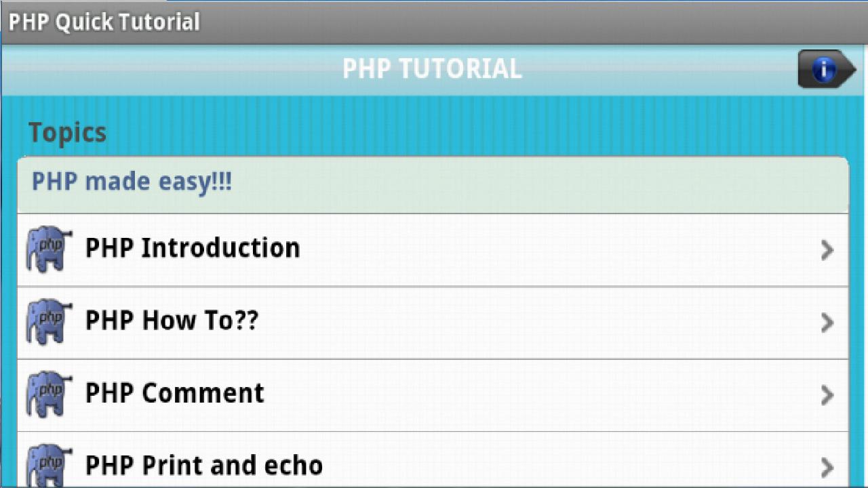Click the PHP TUTORIAL header title

[432, 69]
